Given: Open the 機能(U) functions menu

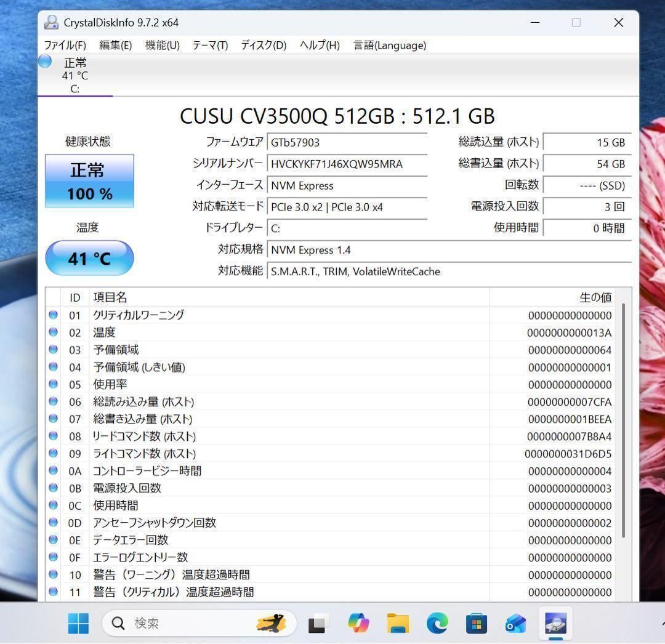Looking at the screenshot, I should (162, 45).
